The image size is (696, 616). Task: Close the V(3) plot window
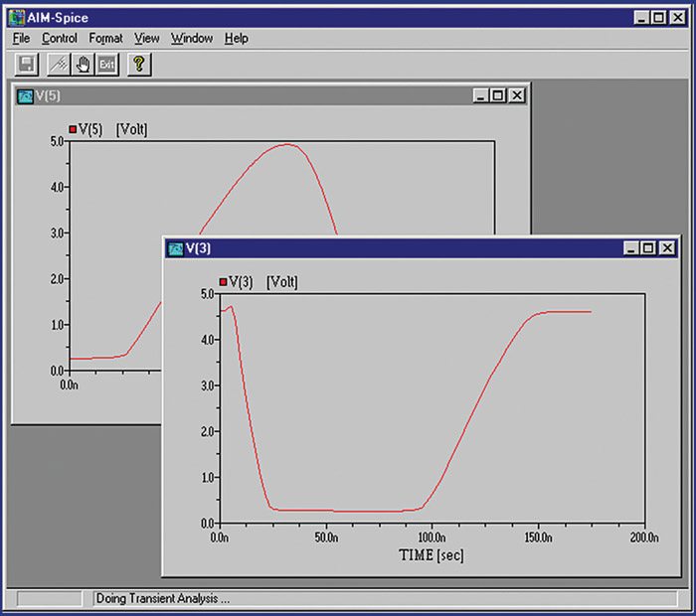666,248
